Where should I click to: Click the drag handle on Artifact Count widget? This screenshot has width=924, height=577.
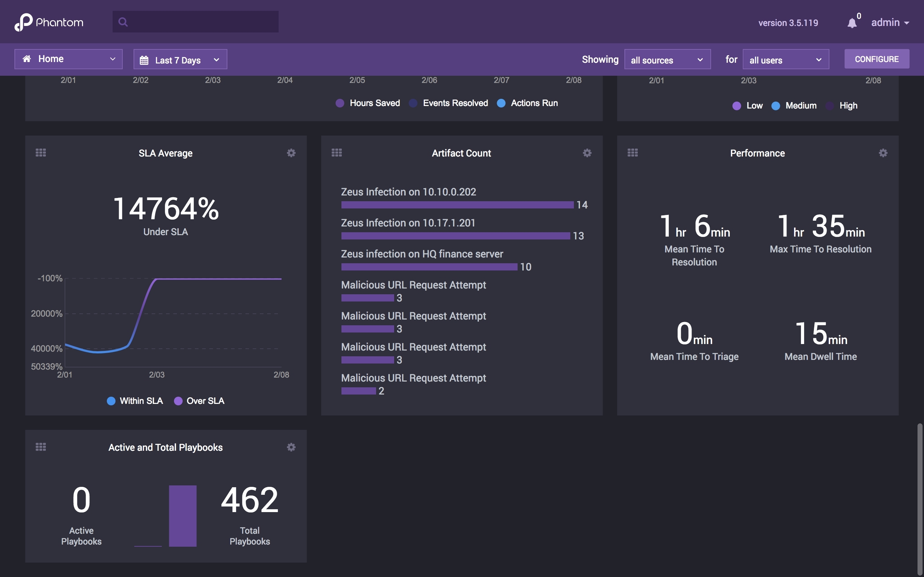(336, 152)
